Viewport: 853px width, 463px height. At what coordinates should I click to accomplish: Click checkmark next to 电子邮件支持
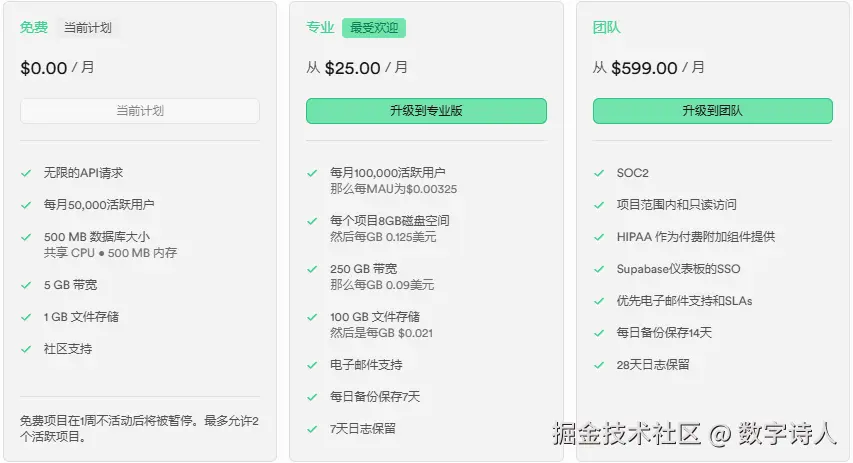click(312, 365)
